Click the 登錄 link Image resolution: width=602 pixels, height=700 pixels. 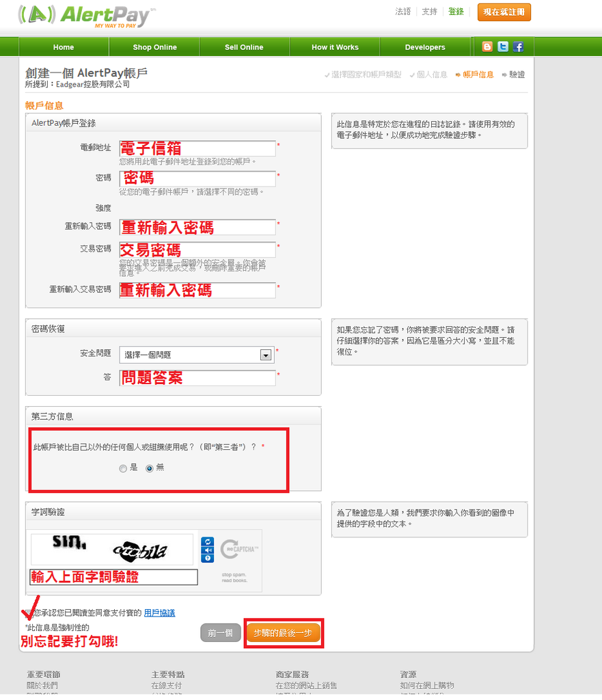click(456, 12)
